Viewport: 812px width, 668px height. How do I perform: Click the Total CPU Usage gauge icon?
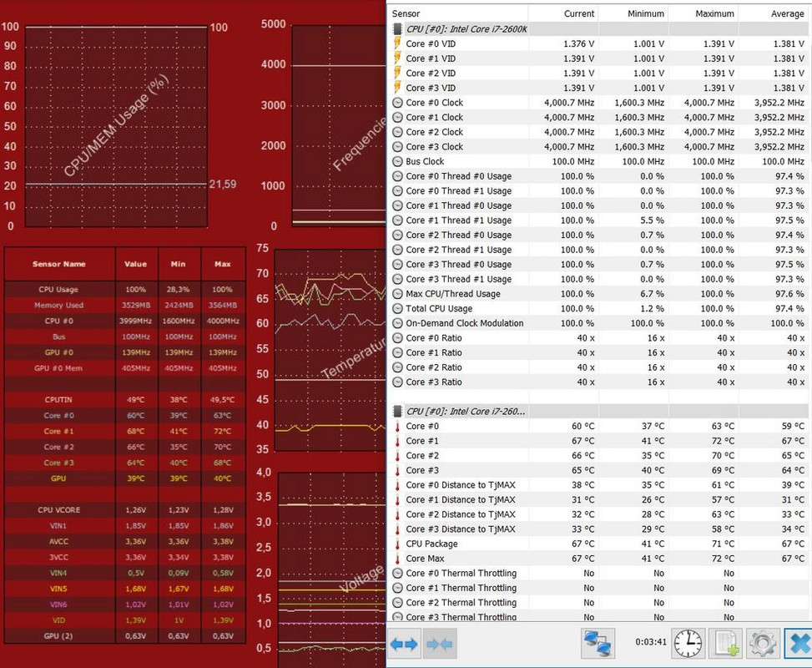(x=398, y=308)
